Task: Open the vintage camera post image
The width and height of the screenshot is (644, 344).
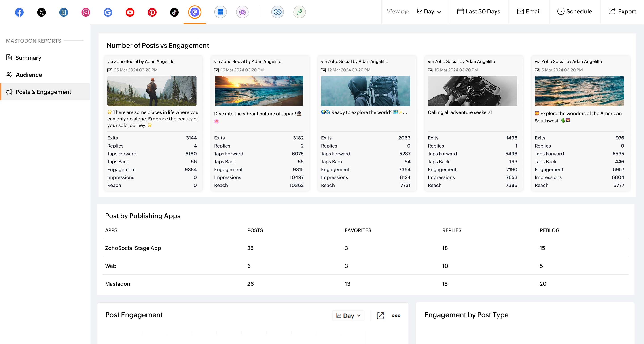Action: [472, 91]
